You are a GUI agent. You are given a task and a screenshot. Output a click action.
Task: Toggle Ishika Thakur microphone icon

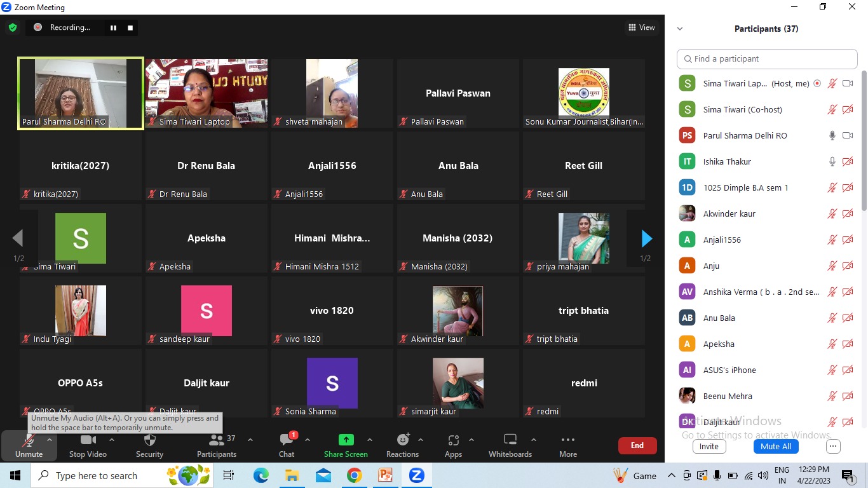click(832, 161)
